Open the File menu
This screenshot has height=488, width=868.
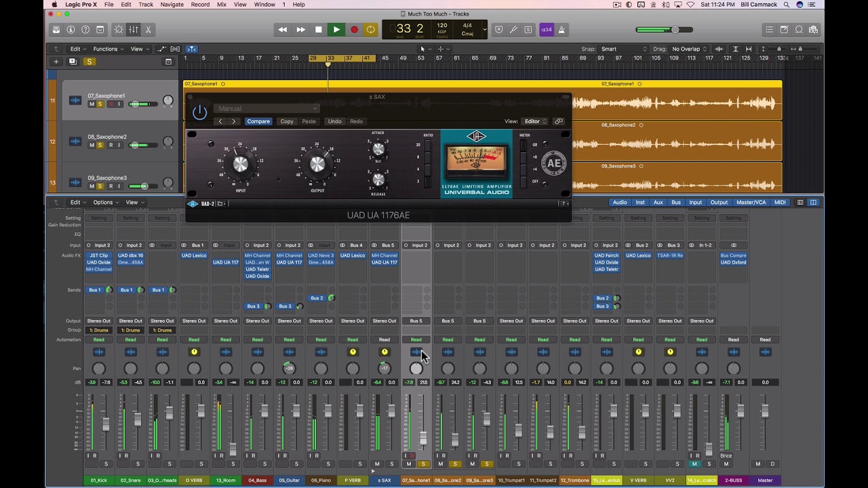108,5
